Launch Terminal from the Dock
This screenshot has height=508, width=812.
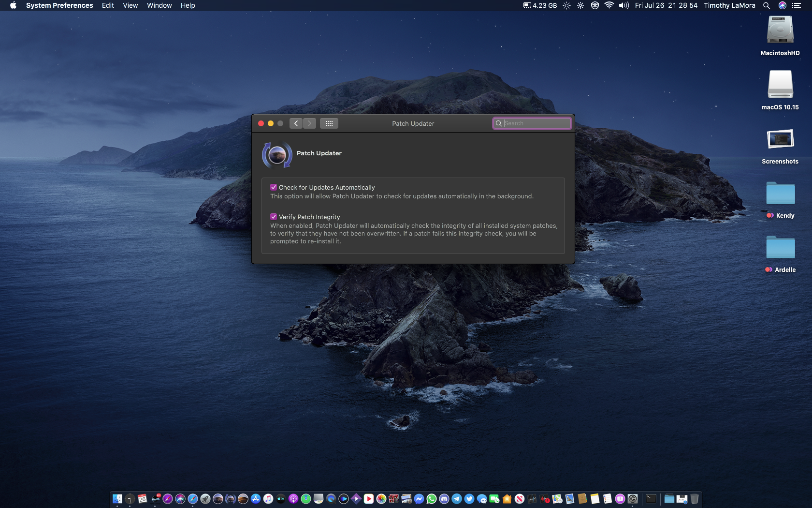[651, 499]
